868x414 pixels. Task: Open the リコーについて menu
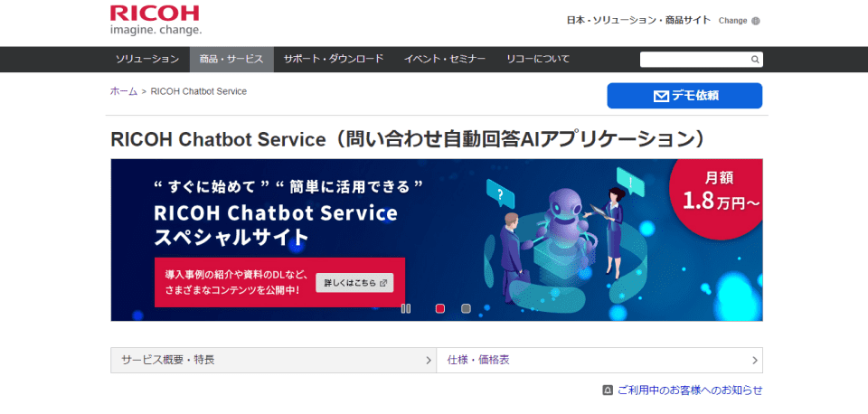point(538,60)
